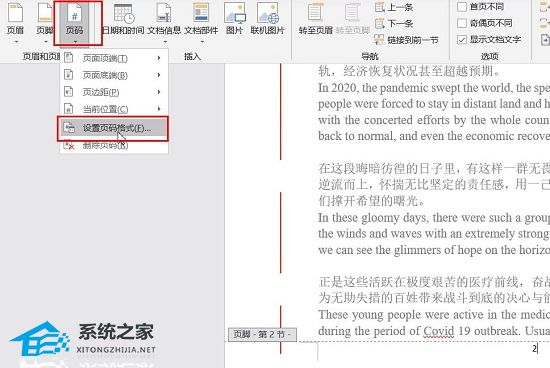Screen dimensions: 550x368
Task: Select 设置页码格式(F)... menu item
Action: [113, 128]
